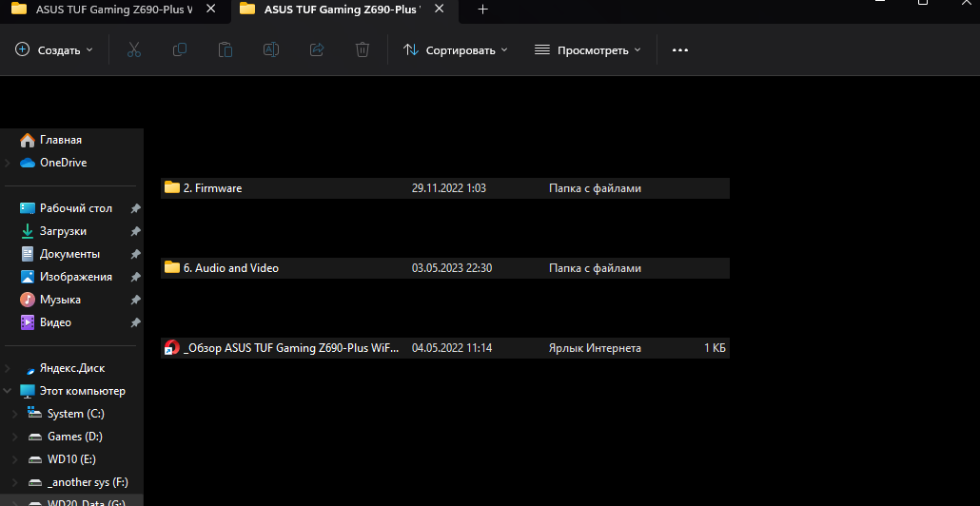Expand the WD10 (E:) drive node
Screen dimensions: 980x506
(x=15, y=459)
